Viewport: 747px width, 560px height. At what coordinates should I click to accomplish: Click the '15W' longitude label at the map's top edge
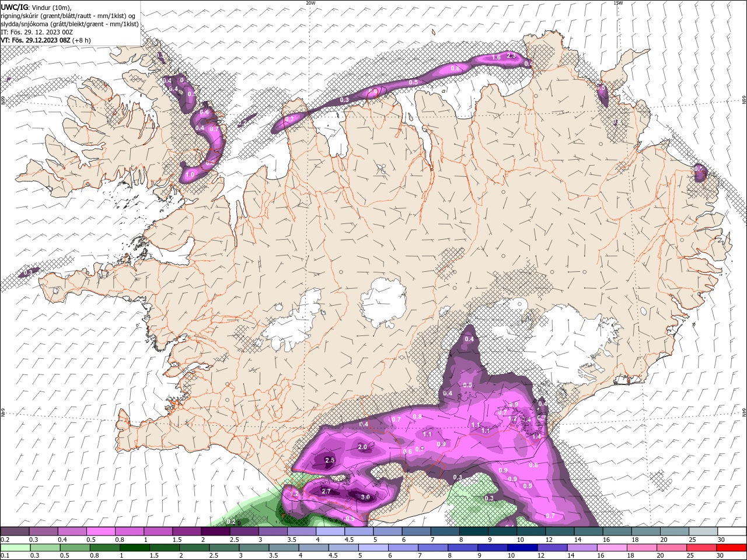coord(618,3)
